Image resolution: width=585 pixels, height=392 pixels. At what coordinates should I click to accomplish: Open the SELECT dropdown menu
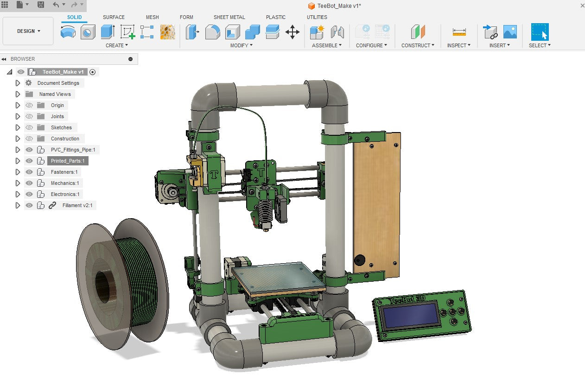point(540,45)
